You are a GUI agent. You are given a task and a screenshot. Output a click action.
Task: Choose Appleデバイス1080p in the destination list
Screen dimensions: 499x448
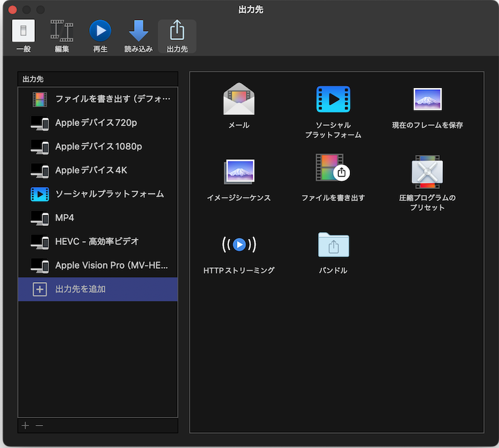(98, 147)
